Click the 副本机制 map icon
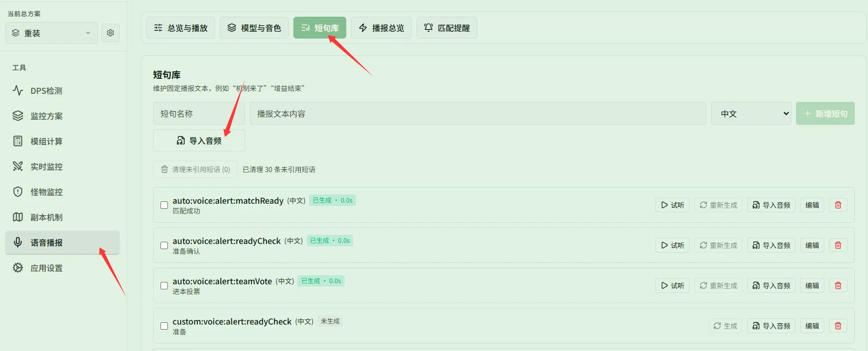868x351 pixels. pyautogui.click(x=18, y=218)
